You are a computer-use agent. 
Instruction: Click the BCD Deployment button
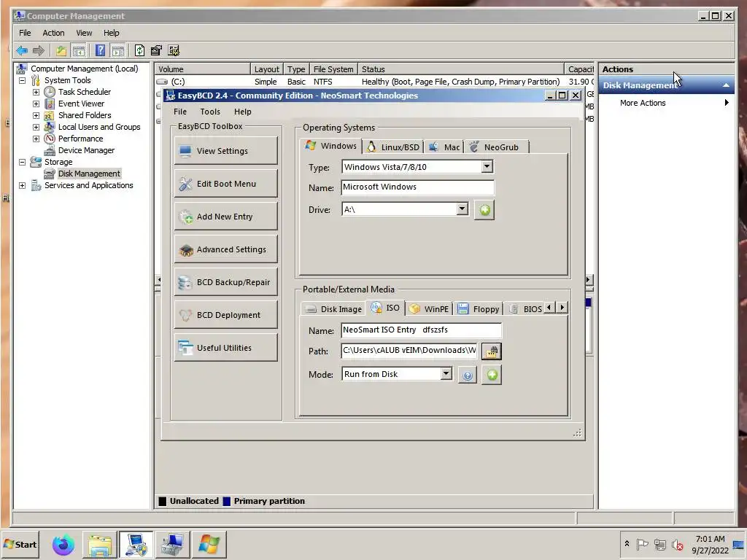226,315
